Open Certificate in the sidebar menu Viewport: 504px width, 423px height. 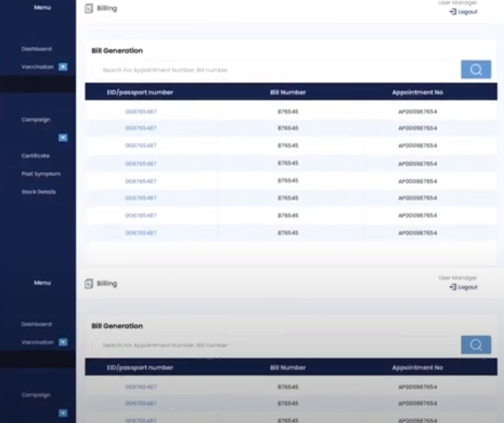pyautogui.click(x=36, y=156)
